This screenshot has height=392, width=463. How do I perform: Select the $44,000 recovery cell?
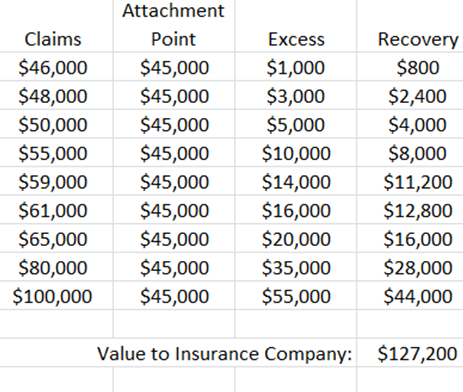point(418,296)
